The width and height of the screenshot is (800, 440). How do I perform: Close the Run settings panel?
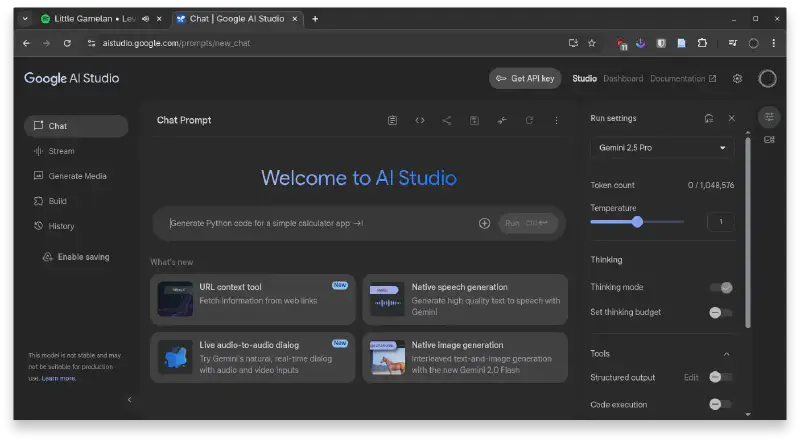[x=731, y=118]
